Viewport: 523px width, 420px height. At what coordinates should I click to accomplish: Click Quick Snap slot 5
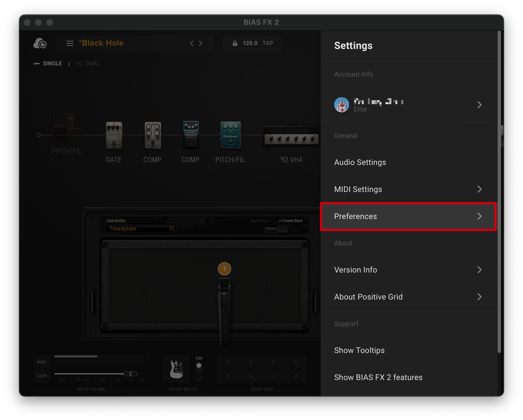click(x=228, y=376)
